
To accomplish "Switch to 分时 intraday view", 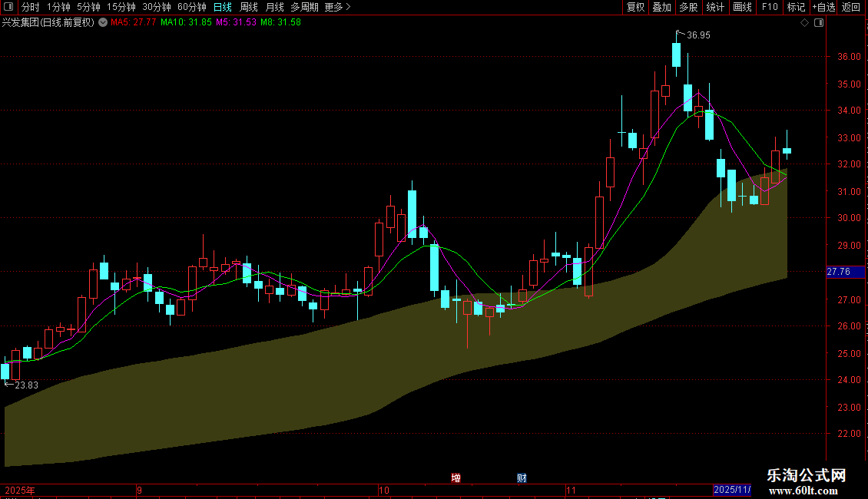I will point(31,7).
